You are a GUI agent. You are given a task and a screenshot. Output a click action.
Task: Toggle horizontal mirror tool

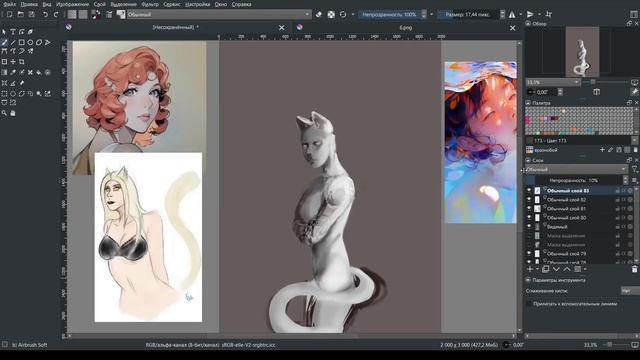coord(512,15)
